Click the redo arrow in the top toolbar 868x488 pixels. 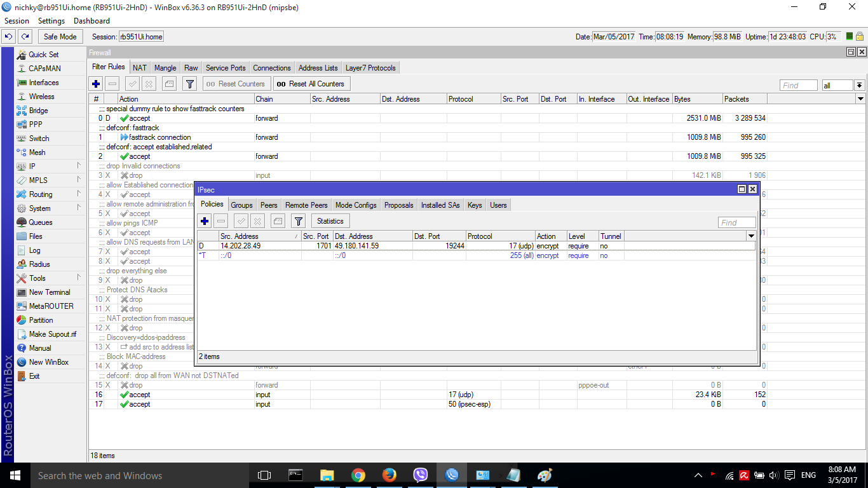click(25, 37)
